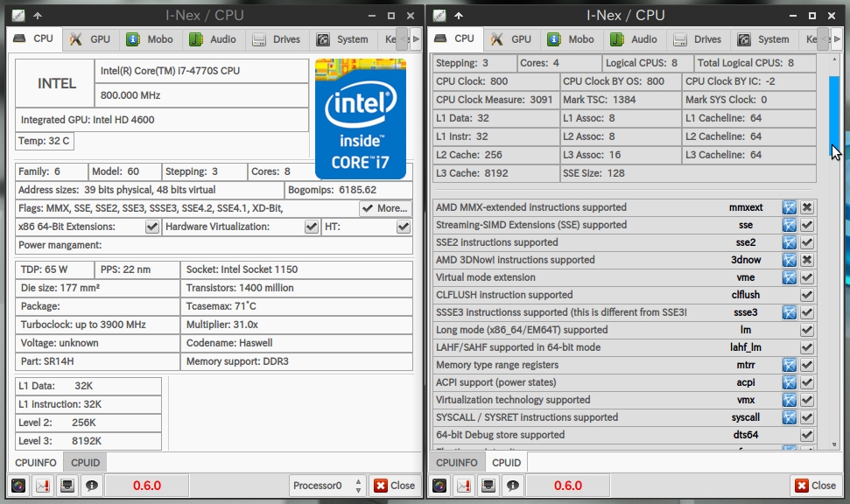850x504 pixels.
Task: Open the Processor0 selector dropdown
Action: click(327, 486)
